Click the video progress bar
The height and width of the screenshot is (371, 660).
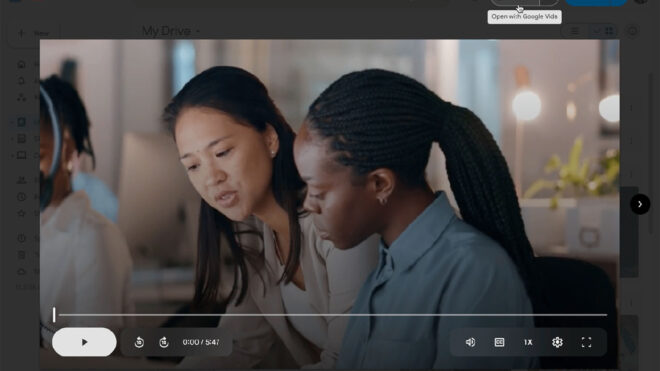pyautogui.click(x=333, y=315)
